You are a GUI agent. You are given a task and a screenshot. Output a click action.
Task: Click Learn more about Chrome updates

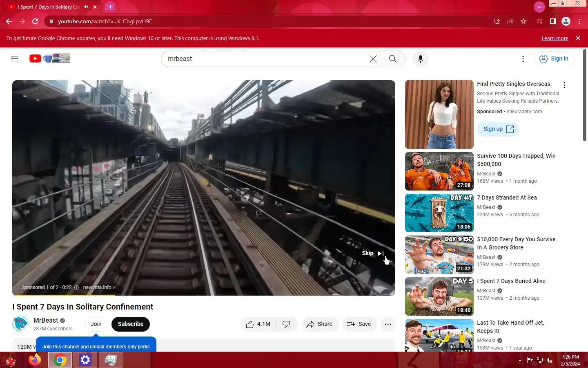(555, 38)
